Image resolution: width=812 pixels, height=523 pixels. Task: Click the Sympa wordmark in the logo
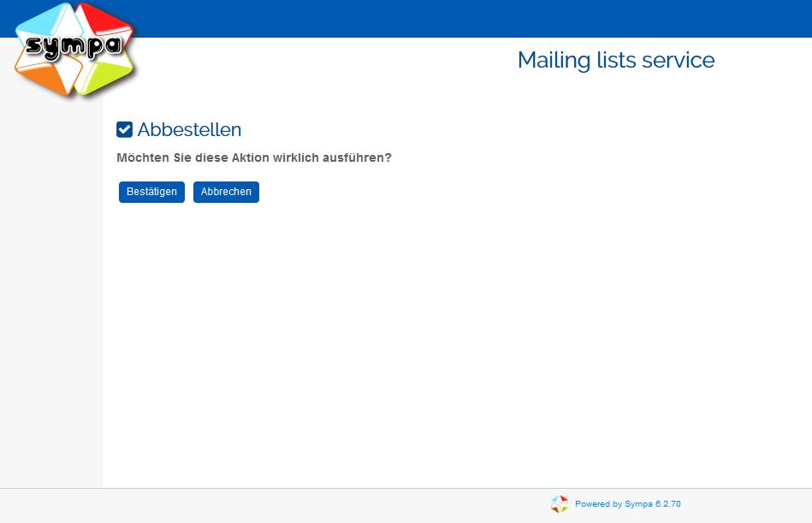pos(72,45)
